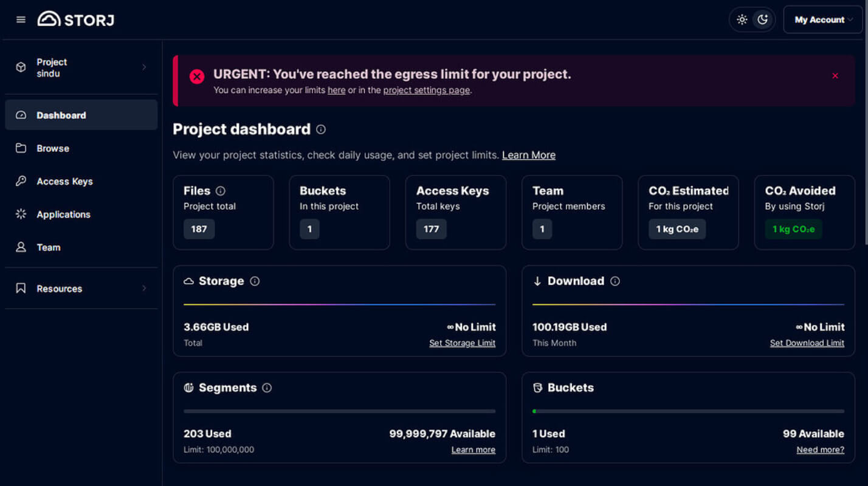Image resolution: width=868 pixels, height=486 pixels.
Task: Click the Storage usage progress bar
Action: pos(339,304)
